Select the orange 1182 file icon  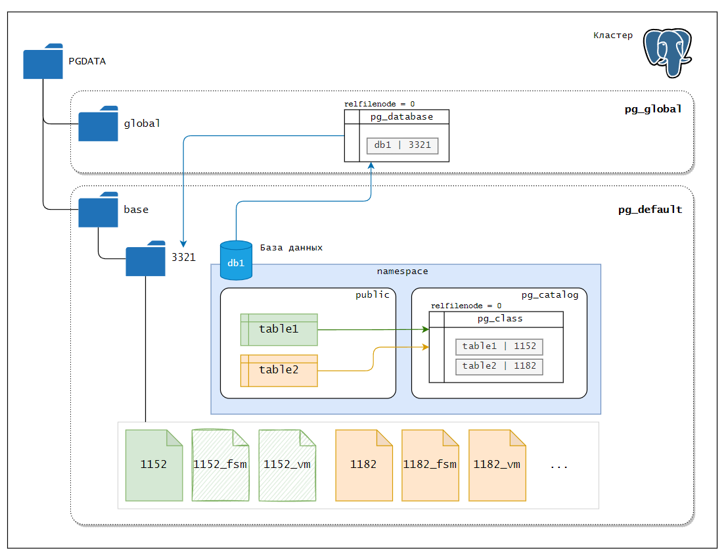(x=363, y=465)
